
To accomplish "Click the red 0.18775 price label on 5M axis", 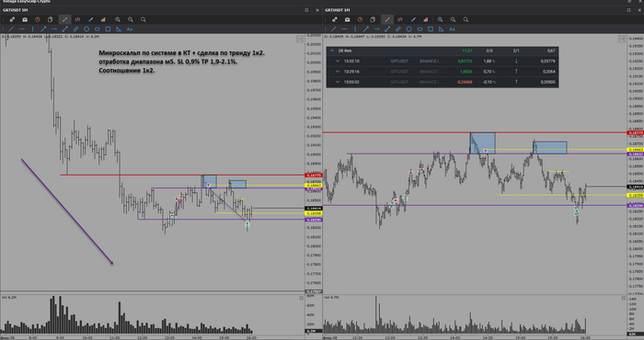I will 314,176.
